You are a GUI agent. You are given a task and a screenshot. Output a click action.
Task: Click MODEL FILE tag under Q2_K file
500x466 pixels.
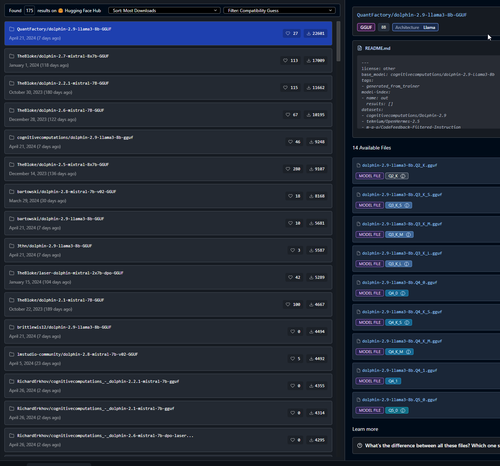pyautogui.click(x=370, y=176)
